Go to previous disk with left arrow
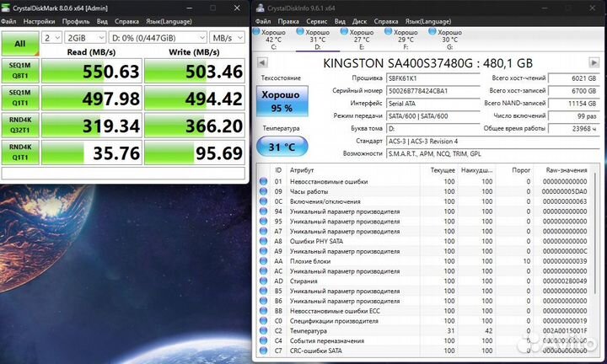 tap(262, 62)
